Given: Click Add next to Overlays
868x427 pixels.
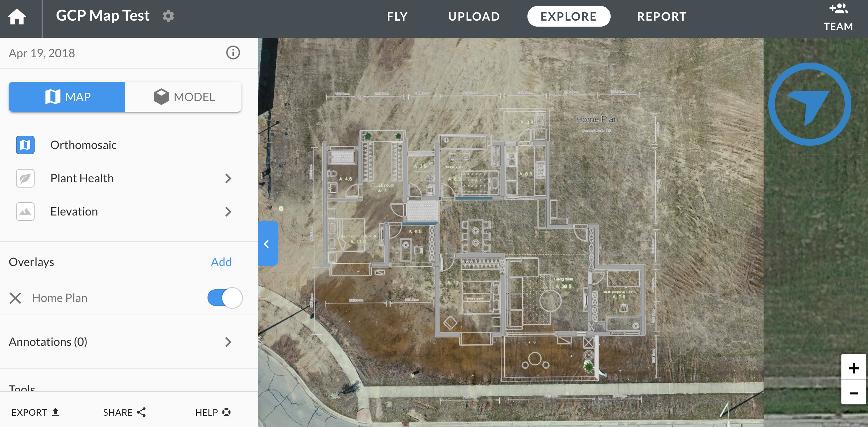Looking at the screenshot, I should click(x=221, y=262).
